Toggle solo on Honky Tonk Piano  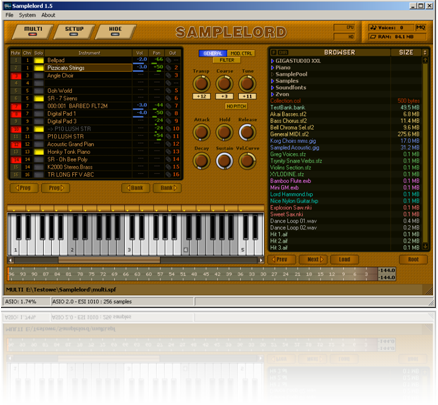(x=39, y=152)
